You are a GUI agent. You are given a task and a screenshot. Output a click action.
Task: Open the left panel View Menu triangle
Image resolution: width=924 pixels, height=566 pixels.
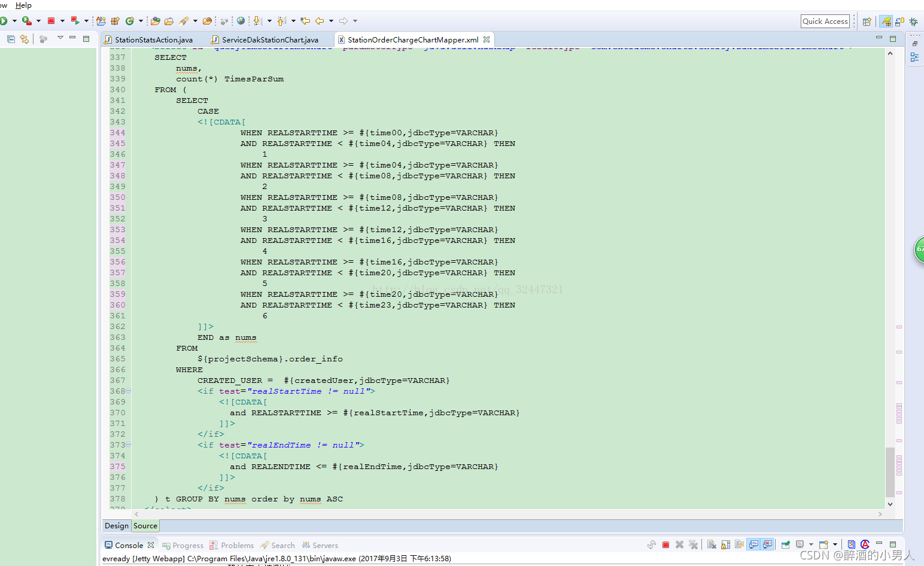coord(60,38)
